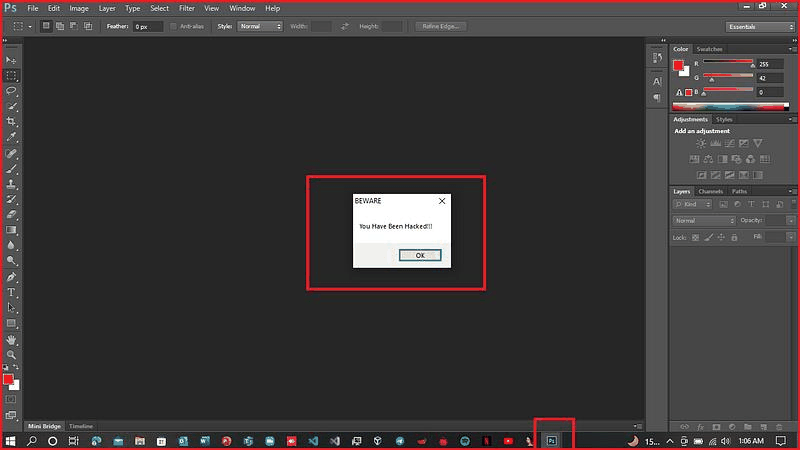The height and width of the screenshot is (450, 800).
Task: Select the Rectangular Marquee tool
Action: click(x=11, y=76)
